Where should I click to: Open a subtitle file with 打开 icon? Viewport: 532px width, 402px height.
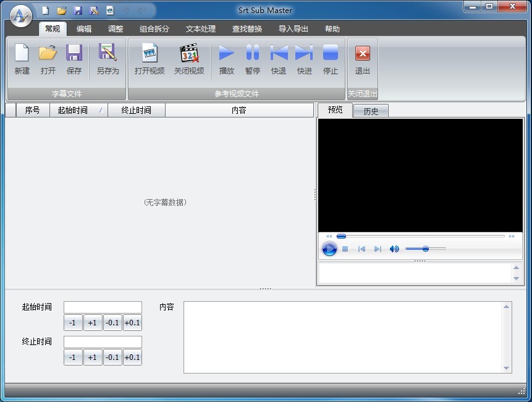tap(48, 59)
